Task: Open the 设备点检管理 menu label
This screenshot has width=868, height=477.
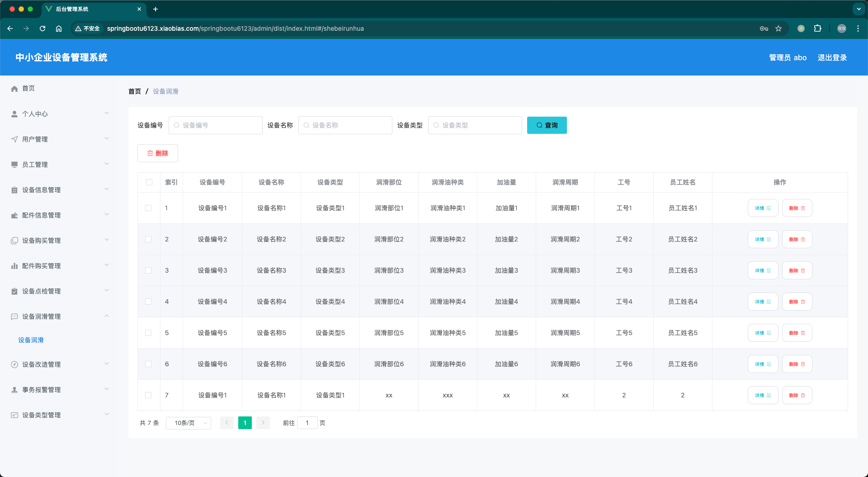Action: tap(41, 291)
